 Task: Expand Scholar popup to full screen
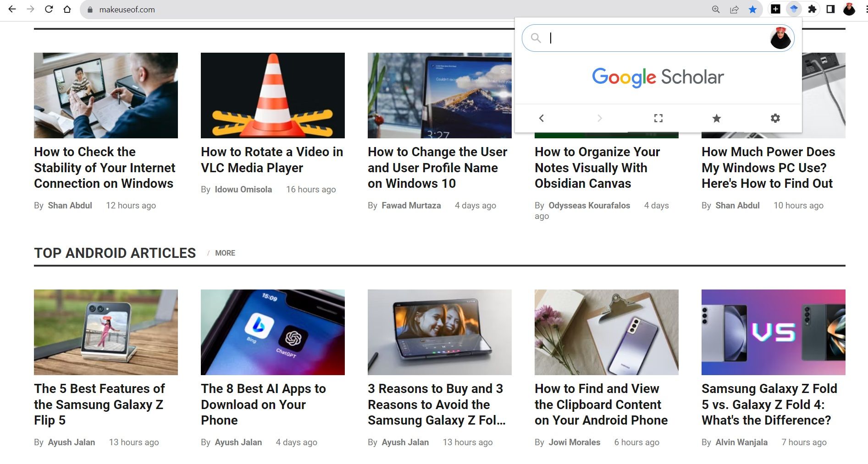658,118
